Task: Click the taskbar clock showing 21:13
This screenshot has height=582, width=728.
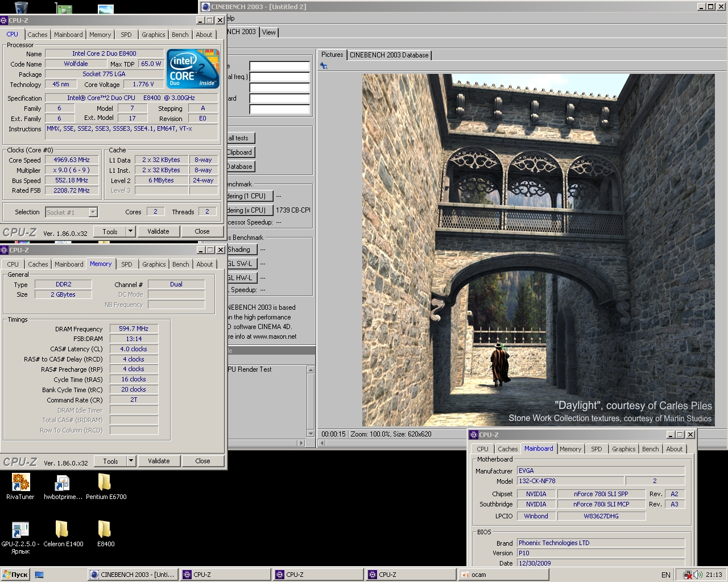Action: [714, 575]
